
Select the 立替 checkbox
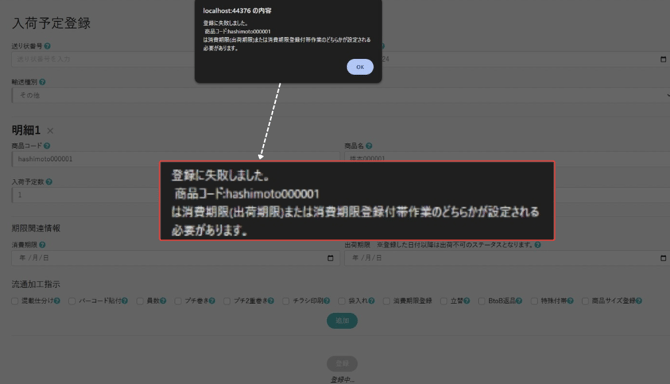click(x=444, y=301)
